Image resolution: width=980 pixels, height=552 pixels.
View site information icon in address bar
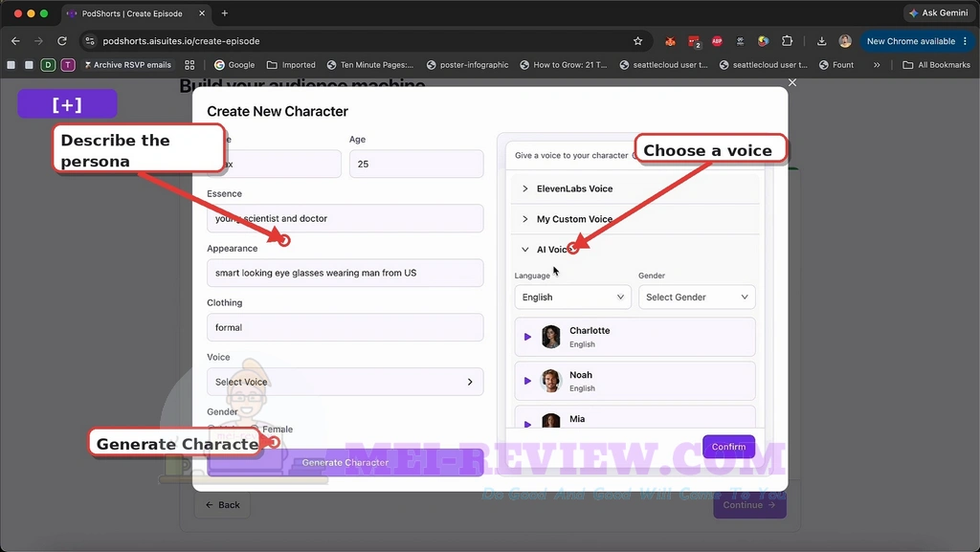(90, 41)
